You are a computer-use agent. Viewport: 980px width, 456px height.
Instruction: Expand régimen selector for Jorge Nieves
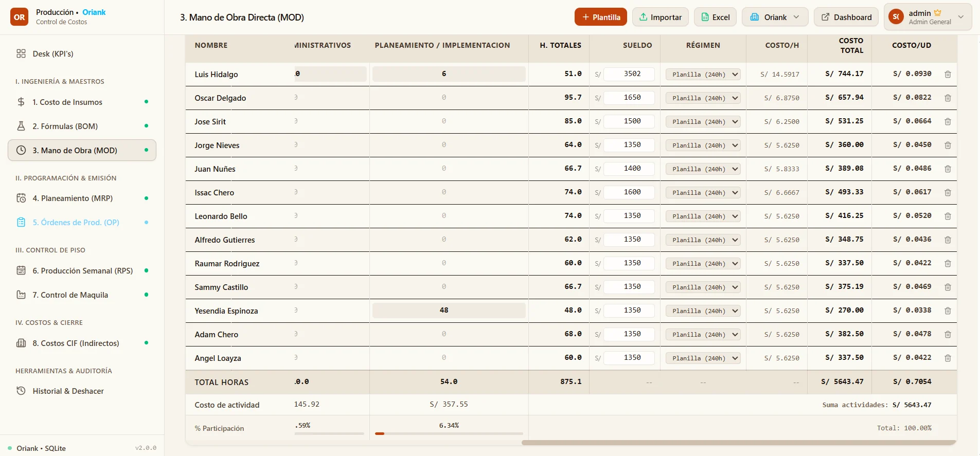(x=703, y=145)
